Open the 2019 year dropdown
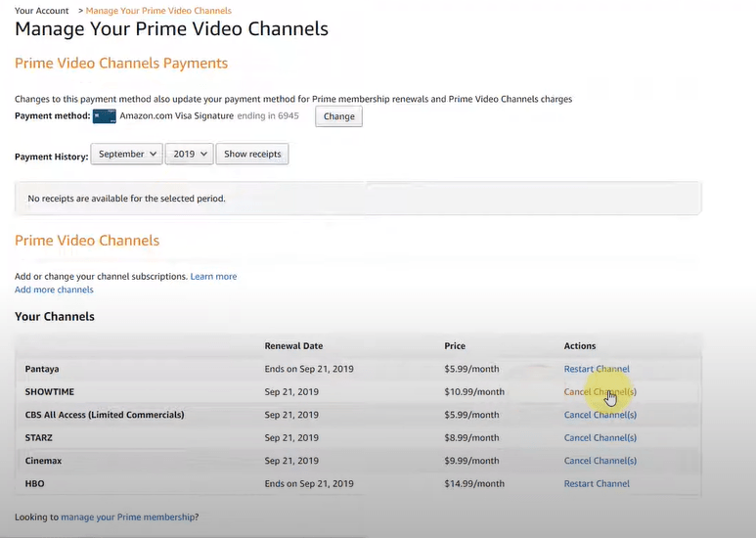Screen dimensions: 756x538 190,154
